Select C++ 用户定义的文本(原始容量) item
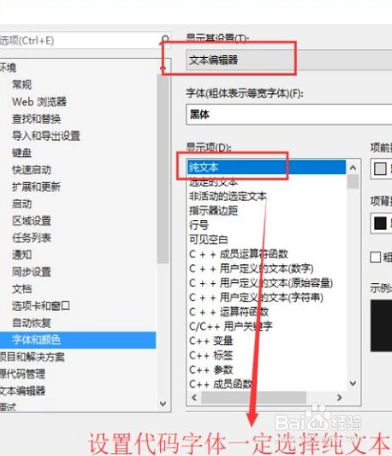This screenshot has width=392, height=456. point(261,283)
